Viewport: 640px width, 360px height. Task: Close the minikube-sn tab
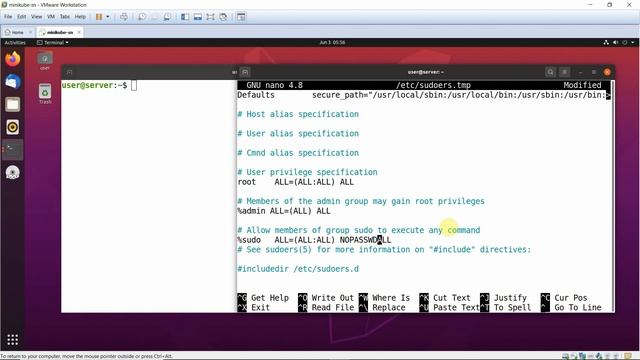point(79,32)
